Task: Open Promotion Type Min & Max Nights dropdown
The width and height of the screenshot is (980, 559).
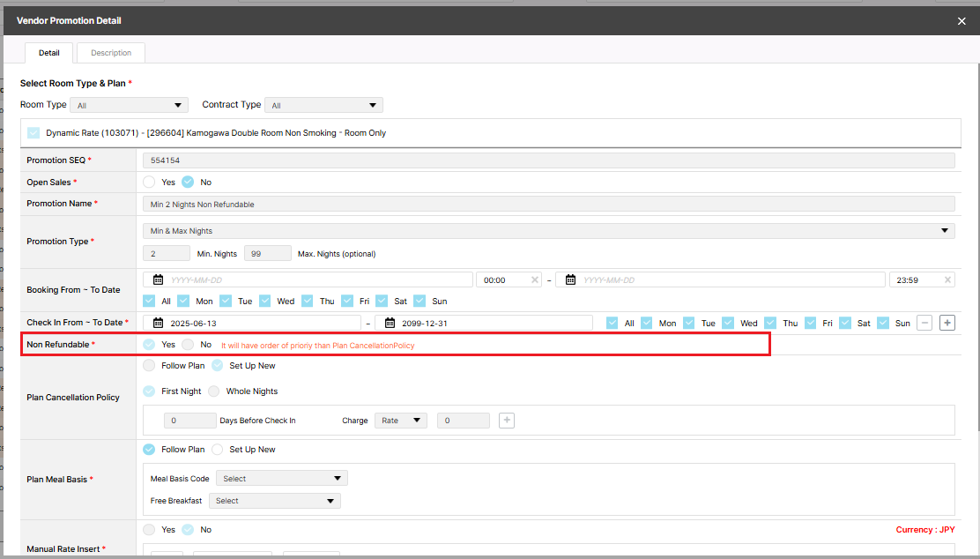Action: tap(548, 231)
